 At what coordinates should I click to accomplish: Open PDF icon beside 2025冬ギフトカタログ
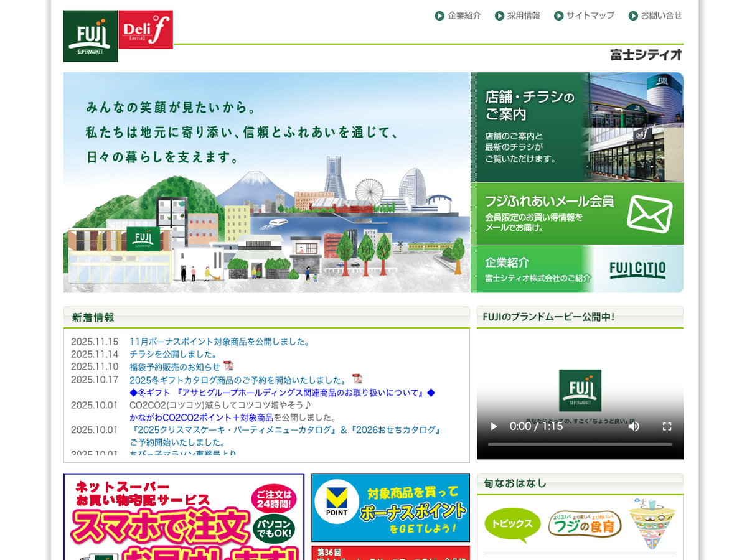(357, 379)
